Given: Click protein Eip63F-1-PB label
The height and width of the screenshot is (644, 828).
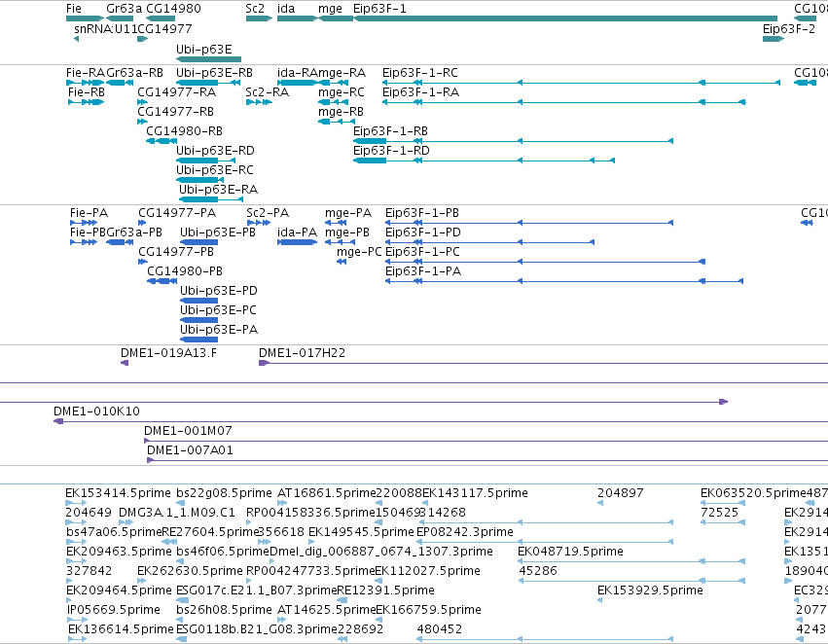Looking at the screenshot, I should coord(422,213).
